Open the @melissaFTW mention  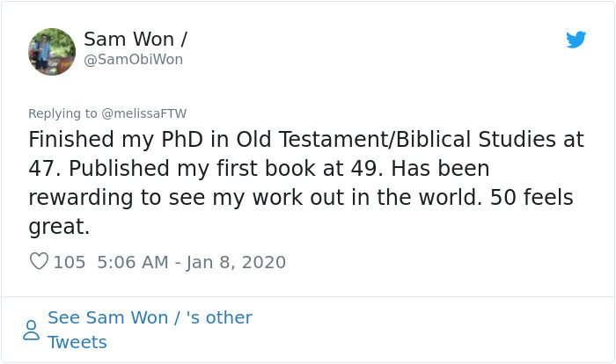pyautogui.click(x=144, y=113)
